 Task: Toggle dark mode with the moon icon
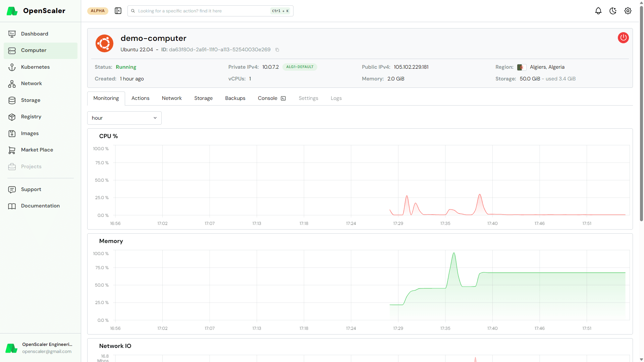[x=613, y=11]
